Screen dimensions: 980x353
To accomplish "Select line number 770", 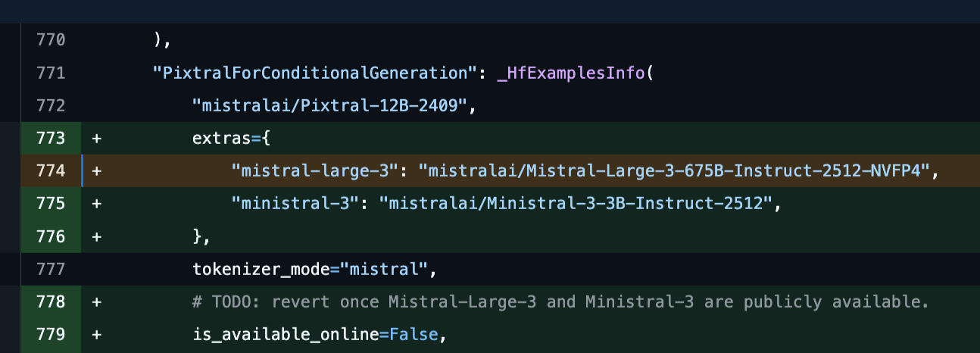I will (x=51, y=39).
